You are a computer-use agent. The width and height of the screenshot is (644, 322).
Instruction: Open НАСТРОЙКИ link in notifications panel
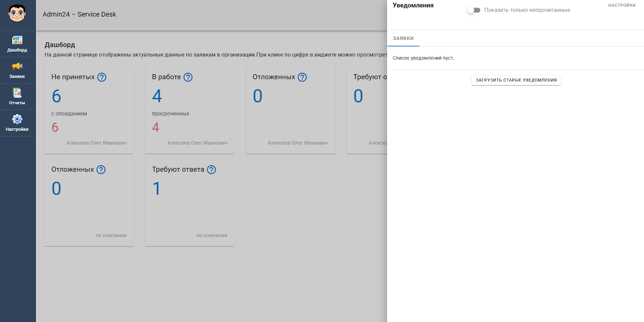[622, 5]
